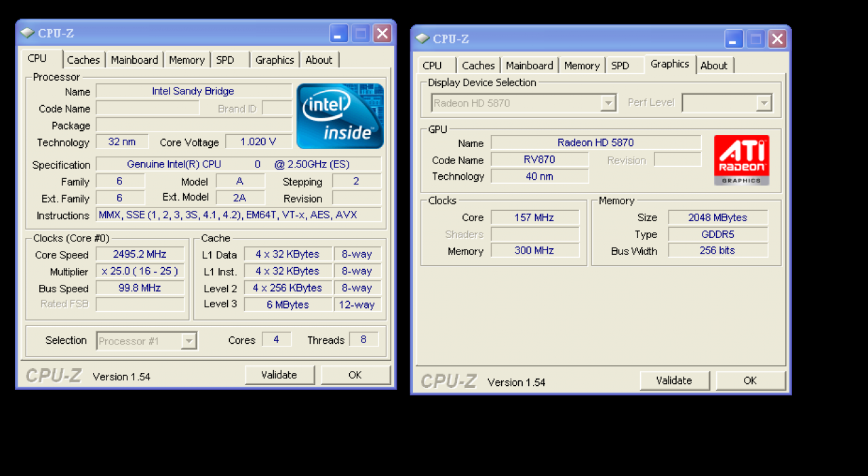Viewport: 868px width, 476px height.
Task: Switch to Caches tab in left window
Action: coord(83,60)
